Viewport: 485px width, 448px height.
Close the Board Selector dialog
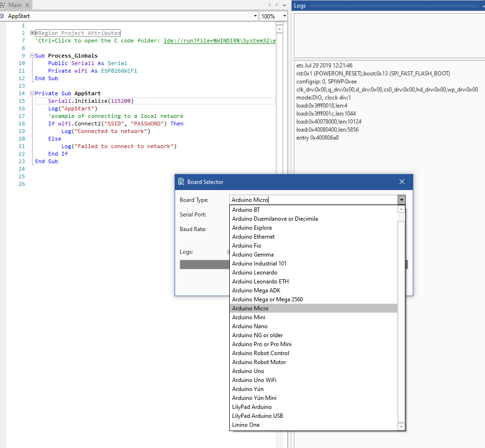pos(402,182)
